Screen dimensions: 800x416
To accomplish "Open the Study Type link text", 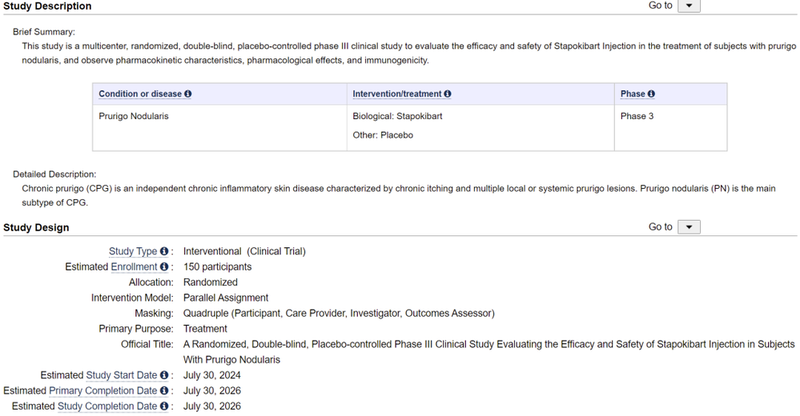I will tap(133, 252).
